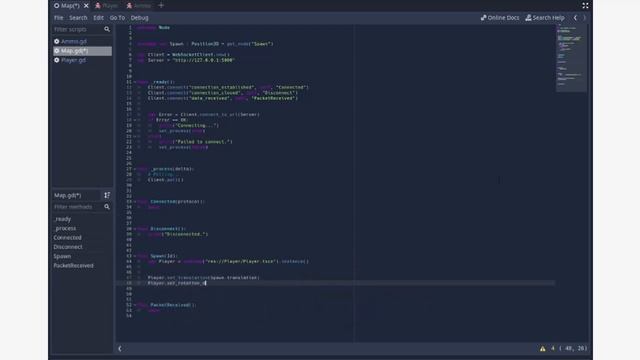This screenshot has width=640, height=360.
Task: Open the File menu
Action: click(59, 18)
